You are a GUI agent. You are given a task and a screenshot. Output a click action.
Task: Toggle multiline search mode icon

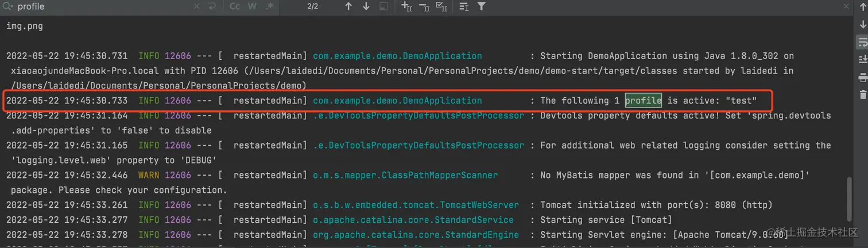pos(464,6)
